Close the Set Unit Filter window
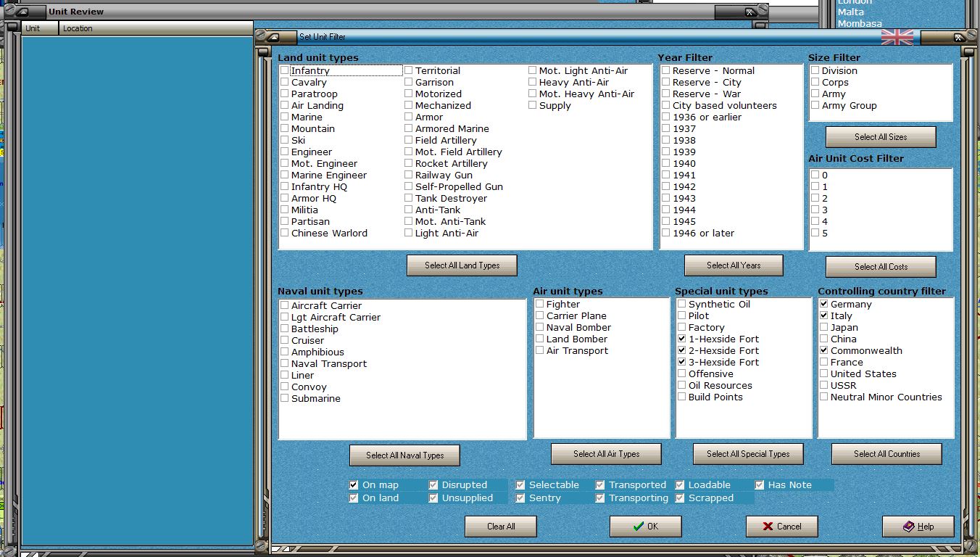 click(x=959, y=37)
